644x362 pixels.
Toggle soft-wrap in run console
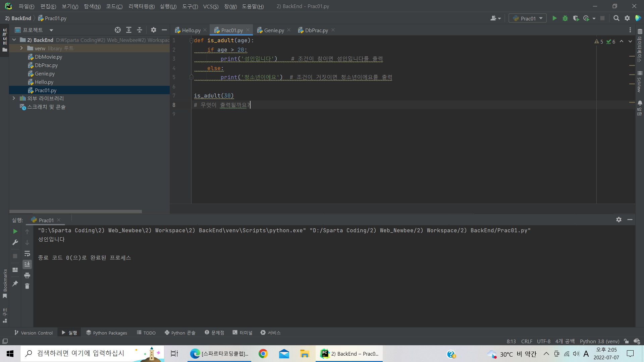tap(27, 254)
